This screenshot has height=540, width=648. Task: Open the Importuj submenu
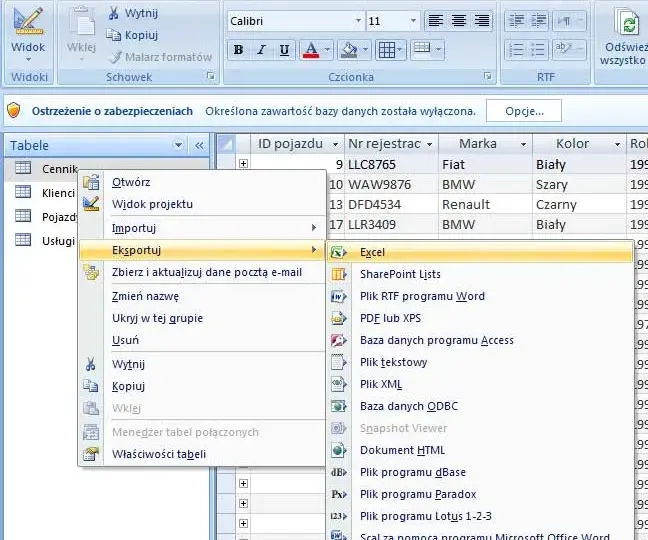click(201, 228)
